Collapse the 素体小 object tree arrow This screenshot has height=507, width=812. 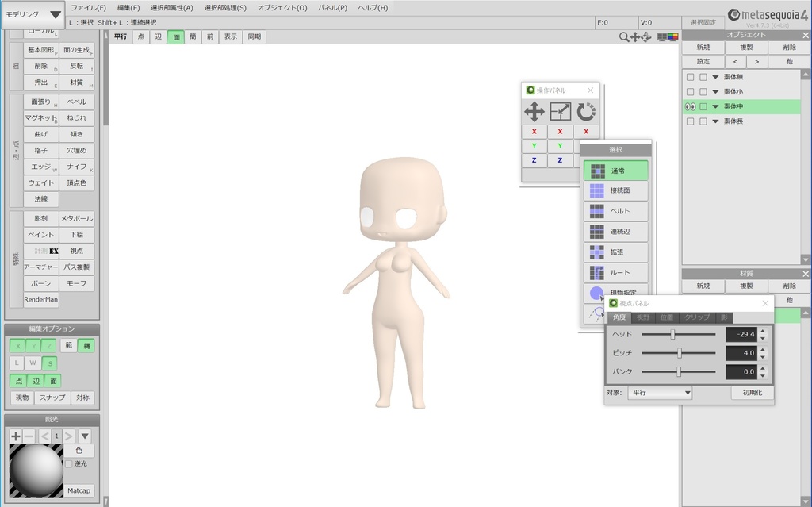pyautogui.click(x=716, y=92)
